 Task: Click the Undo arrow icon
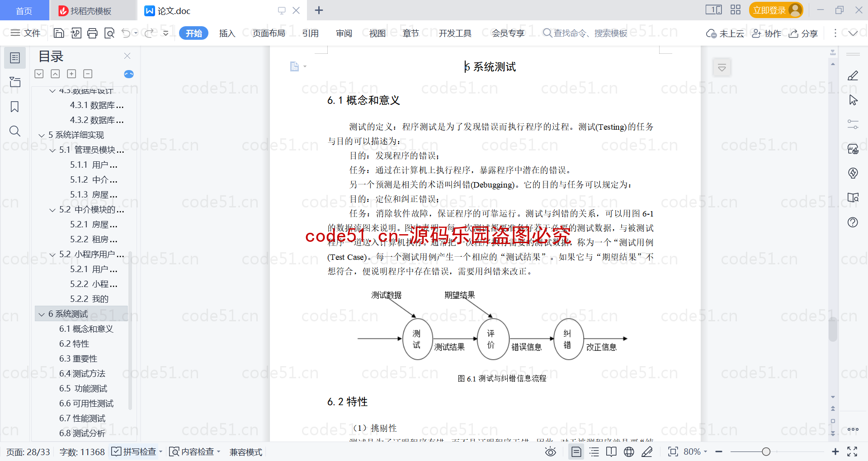coord(126,33)
